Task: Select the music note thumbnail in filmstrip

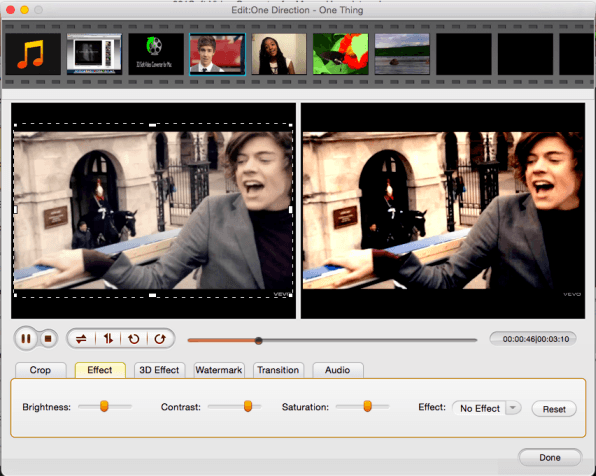Action: (33, 54)
